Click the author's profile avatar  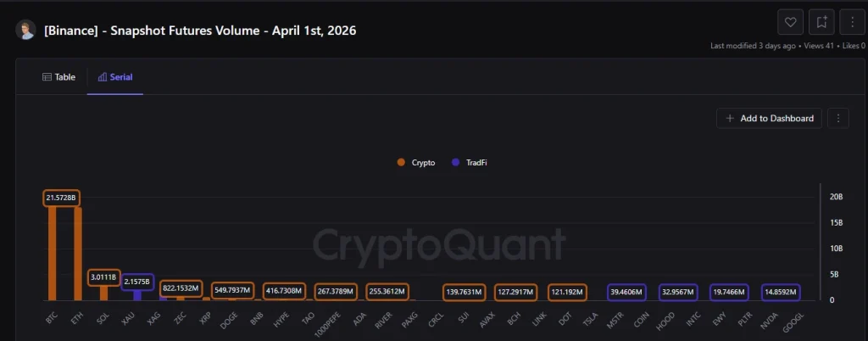point(25,31)
